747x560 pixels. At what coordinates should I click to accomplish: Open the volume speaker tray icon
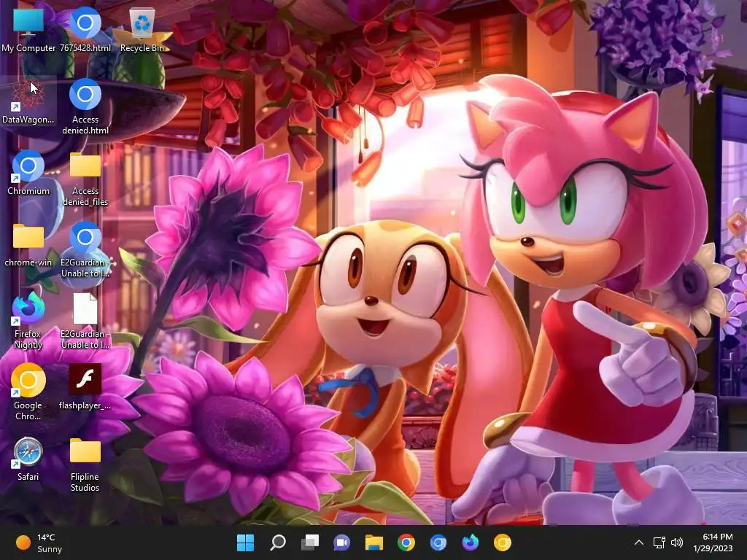click(676, 542)
